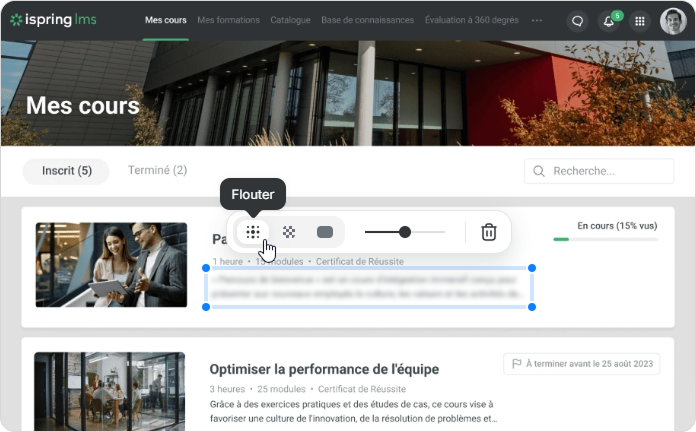The height and width of the screenshot is (432, 696).
Task: Switch to the Terminé (2) tab
Action: (157, 171)
